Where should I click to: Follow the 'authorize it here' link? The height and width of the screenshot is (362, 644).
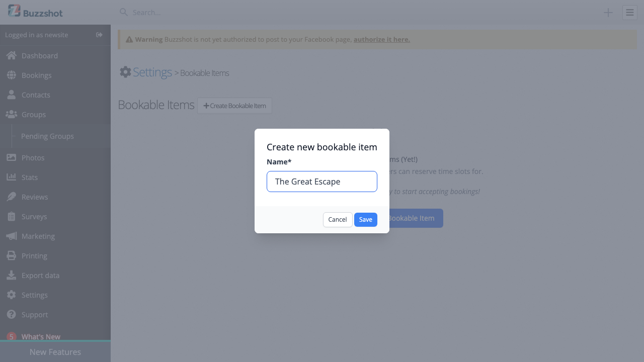[x=382, y=39]
